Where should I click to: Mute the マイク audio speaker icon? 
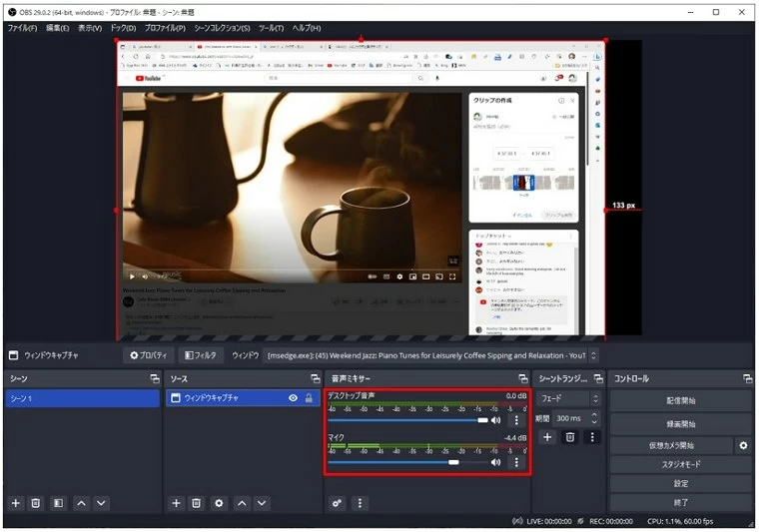[x=496, y=462]
